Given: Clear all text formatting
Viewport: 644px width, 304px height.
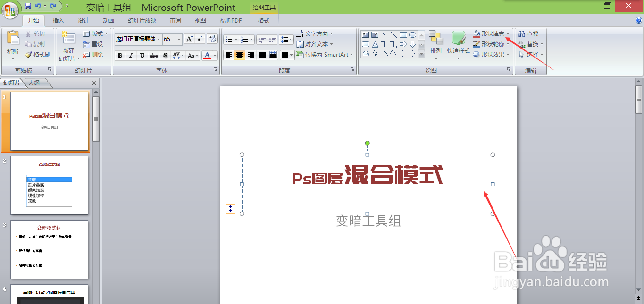Looking at the screenshot, I should point(212,39).
